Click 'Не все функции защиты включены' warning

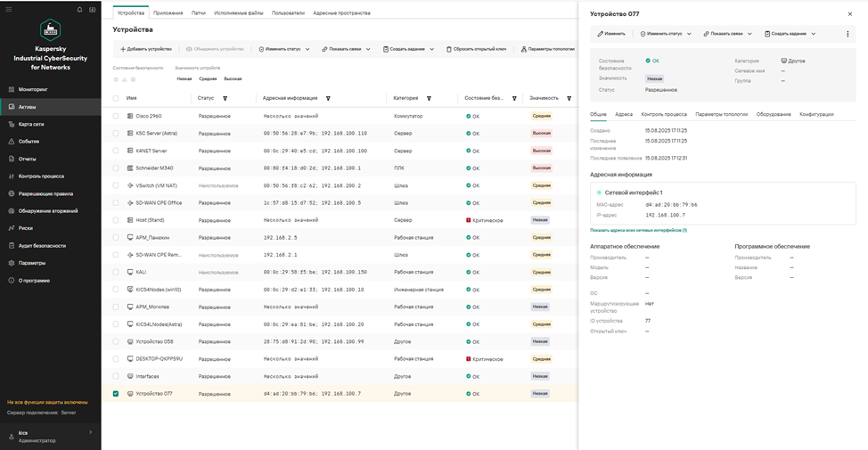47,403
